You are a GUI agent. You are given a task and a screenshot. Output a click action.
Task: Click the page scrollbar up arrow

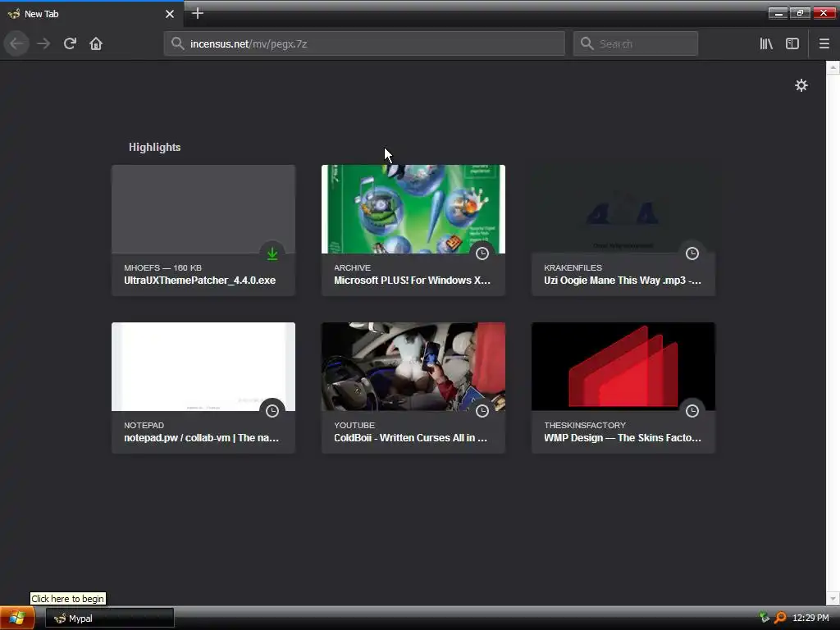[833, 67]
